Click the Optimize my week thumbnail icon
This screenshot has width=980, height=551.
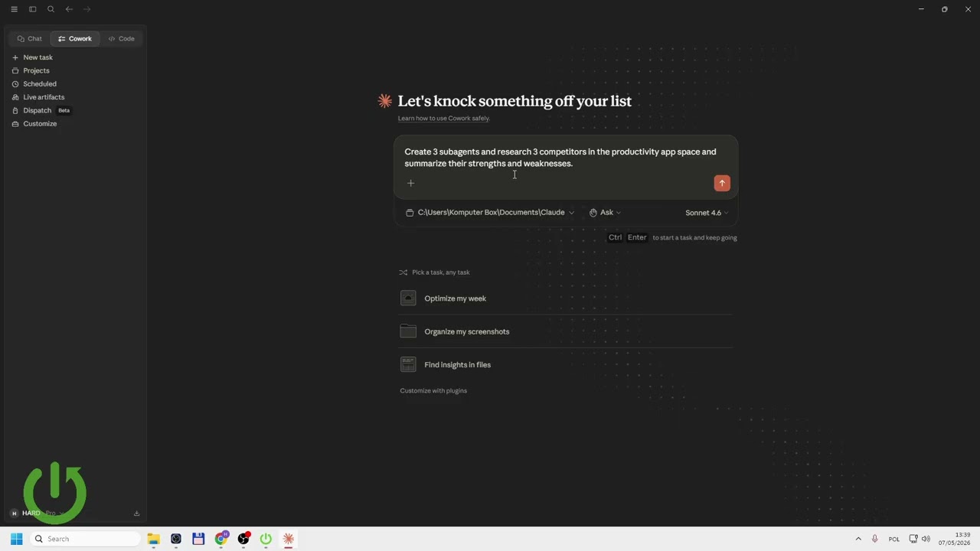pos(408,298)
